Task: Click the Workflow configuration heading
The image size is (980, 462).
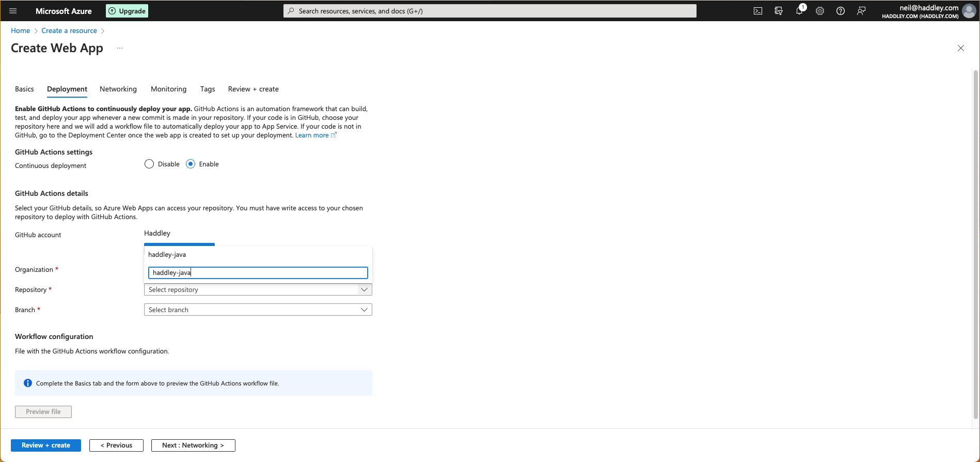Action: (x=54, y=336)
